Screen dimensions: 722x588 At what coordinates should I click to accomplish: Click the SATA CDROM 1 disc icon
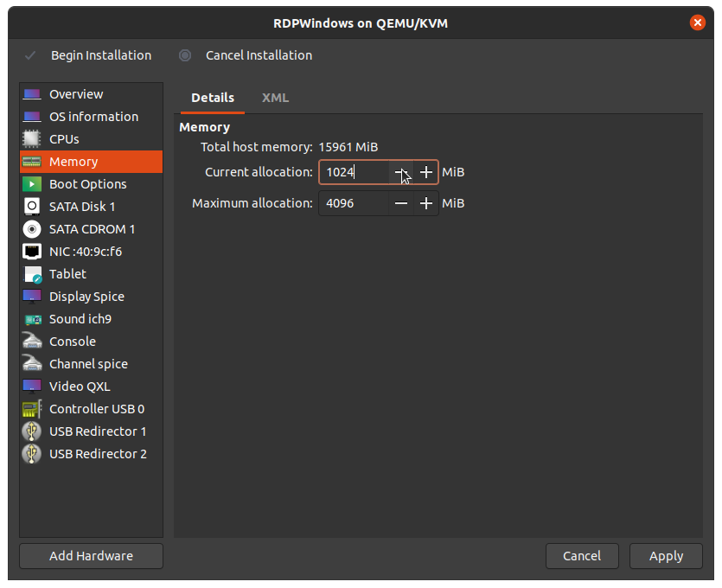click(32, 229)
